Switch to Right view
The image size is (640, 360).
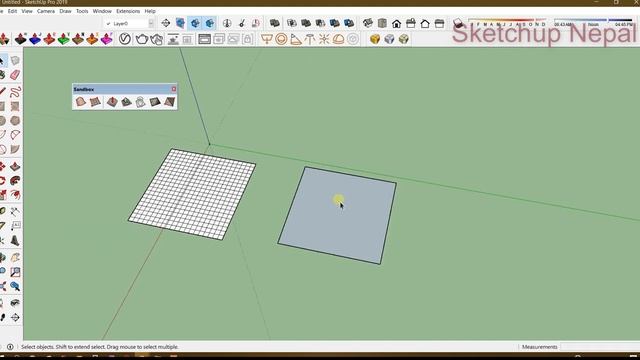point(411,23)
